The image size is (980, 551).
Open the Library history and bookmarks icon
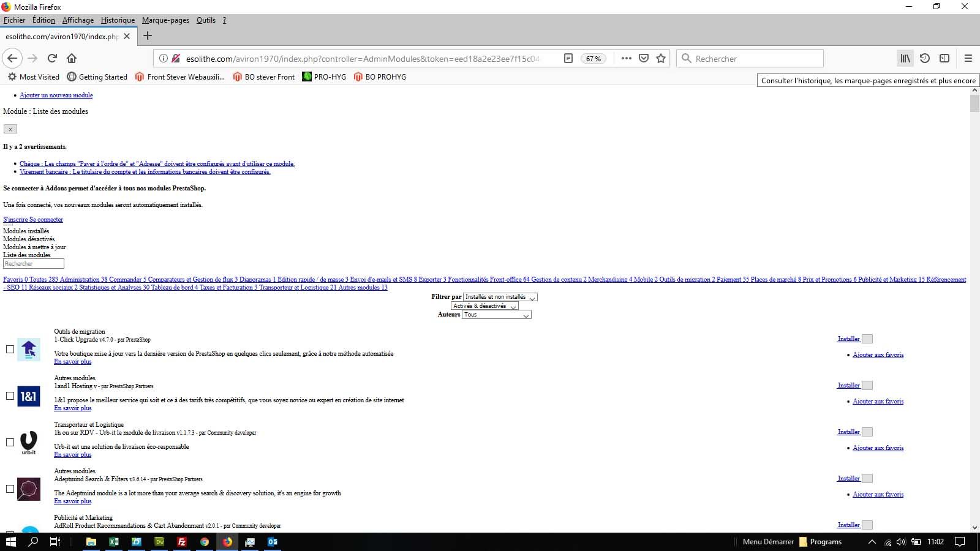[x=905, y=58]
